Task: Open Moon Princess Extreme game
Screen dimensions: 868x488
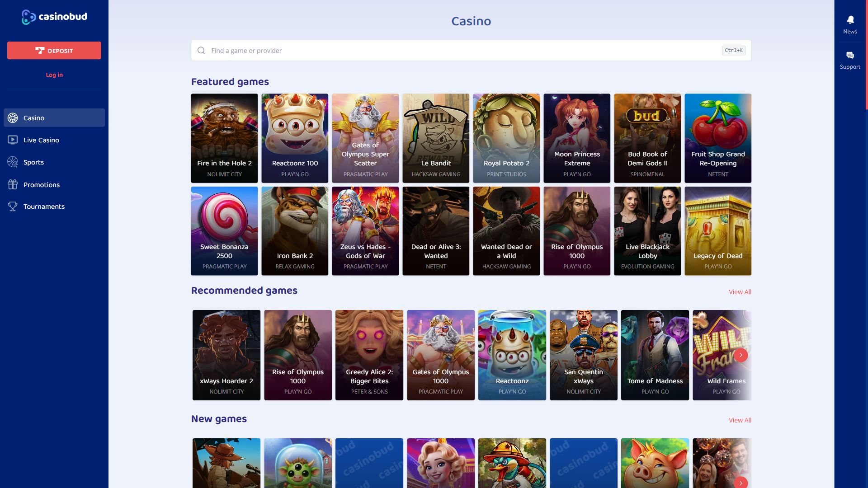Action: (577, 138)
